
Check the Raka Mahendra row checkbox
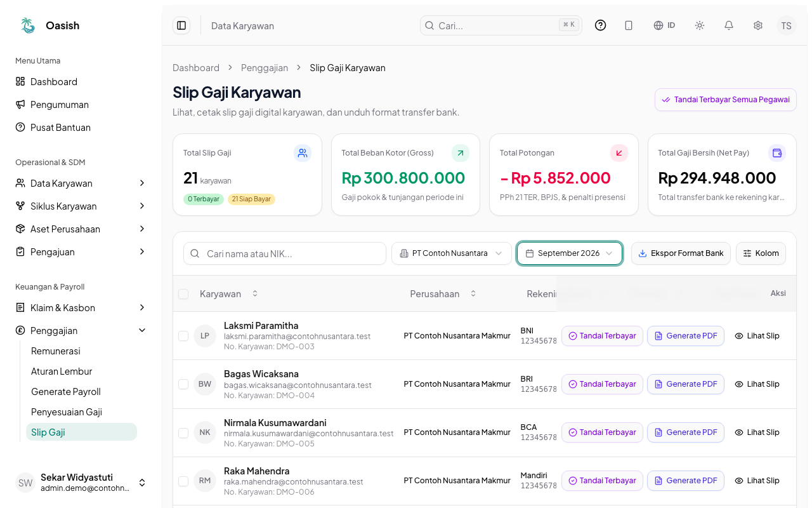pos(183,481)
